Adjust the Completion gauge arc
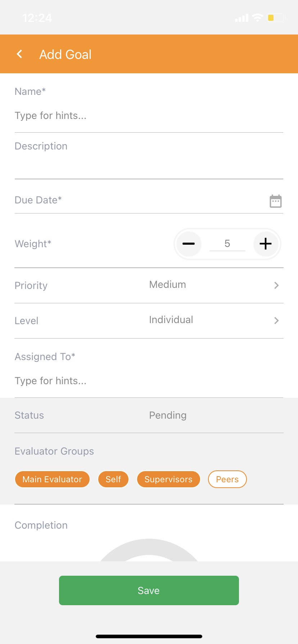This screenshot has width=298, height=644. [x=149, y=550]
